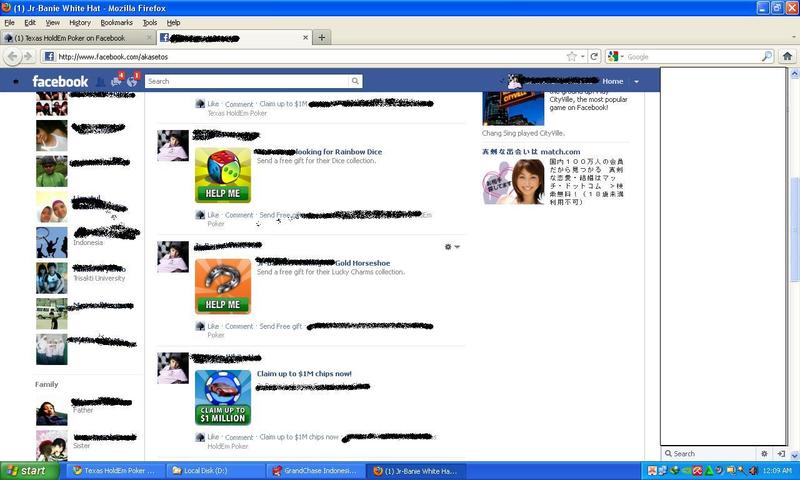
Task: Click the Gold Horseshoe HELP ME image
Action: 223,286
